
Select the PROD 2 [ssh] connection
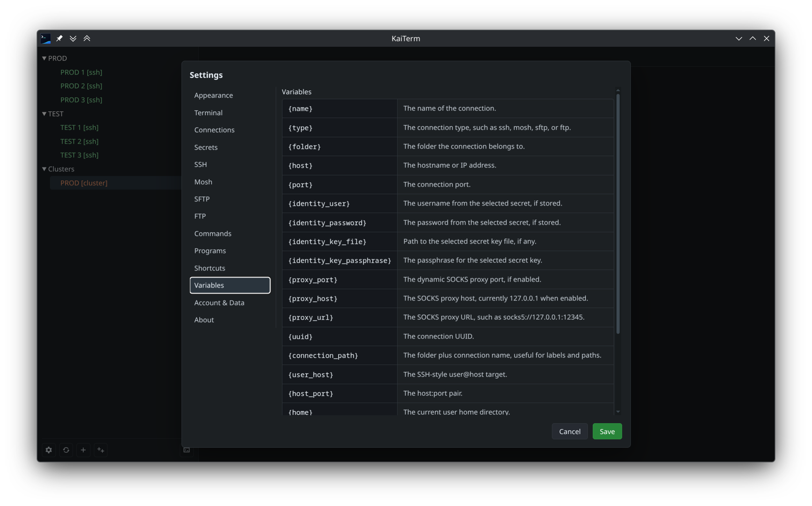pos(81,86)
